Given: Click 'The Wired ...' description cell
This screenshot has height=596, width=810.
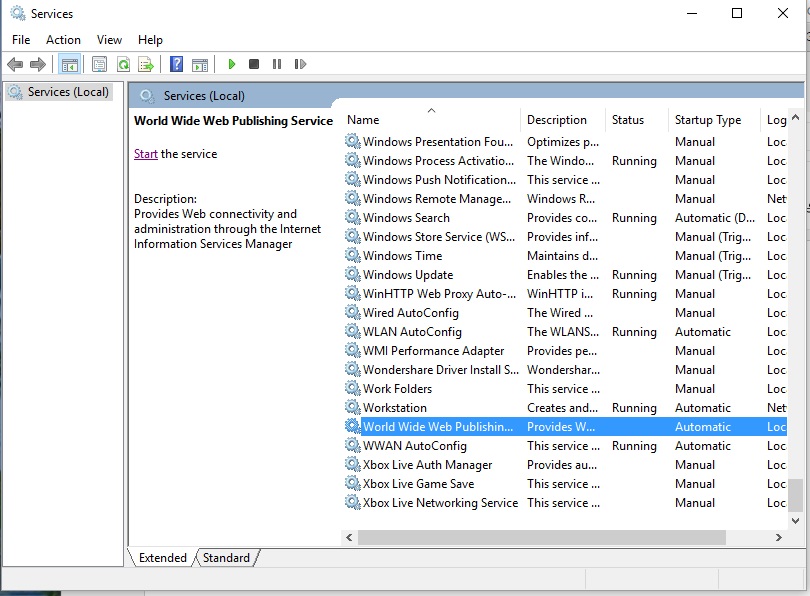Looking at the screenshot, I should click(x=560, y=312).
